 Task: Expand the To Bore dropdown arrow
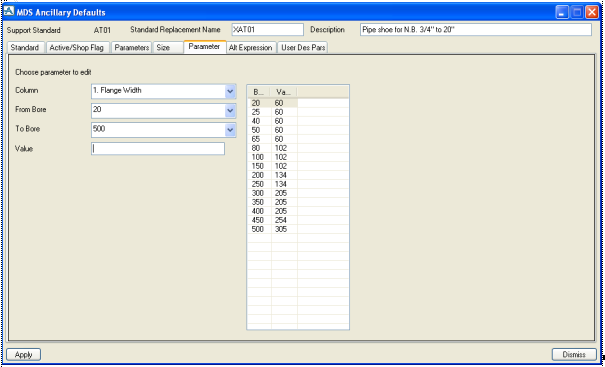click(230, 130)
